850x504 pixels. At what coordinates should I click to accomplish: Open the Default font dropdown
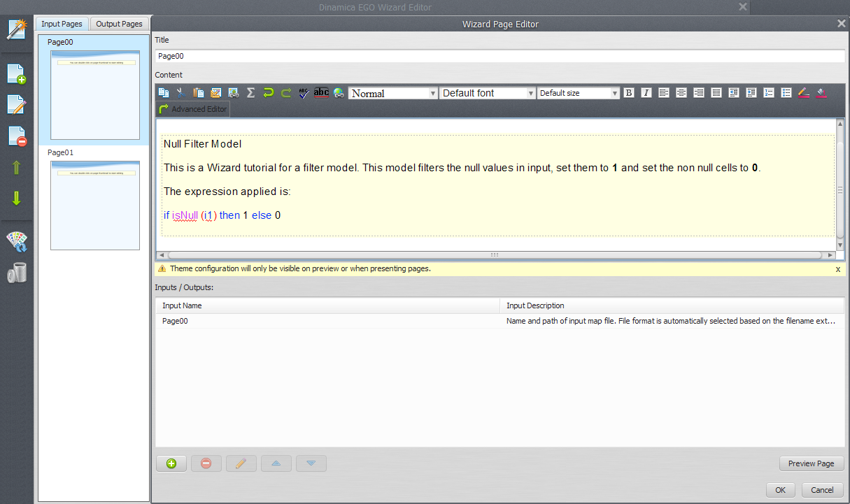pyautogui.click(x=488, y=93)
